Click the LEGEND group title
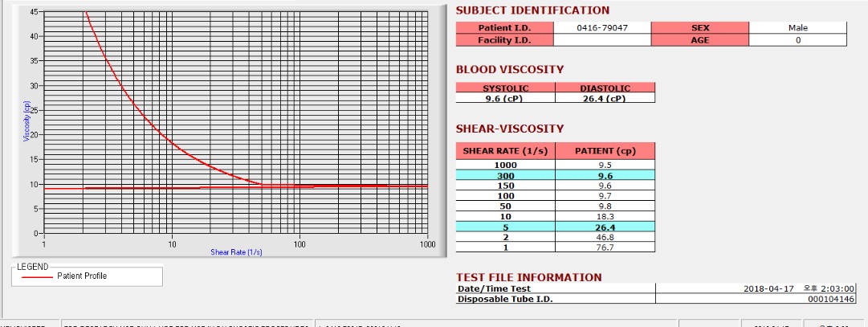 [x=33, y=267]
